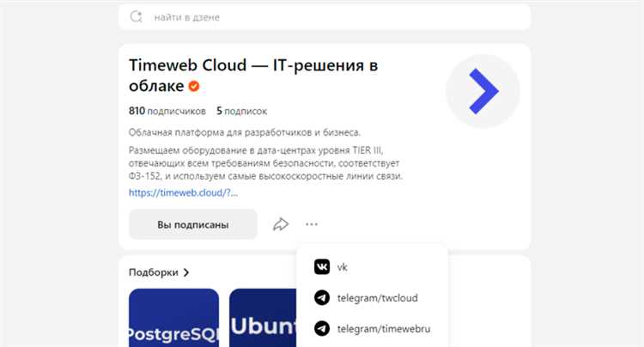
Task: Click the 'Облачная платформа для разработчиков и бизнеса.' text
Action: (x=245, y=132)
